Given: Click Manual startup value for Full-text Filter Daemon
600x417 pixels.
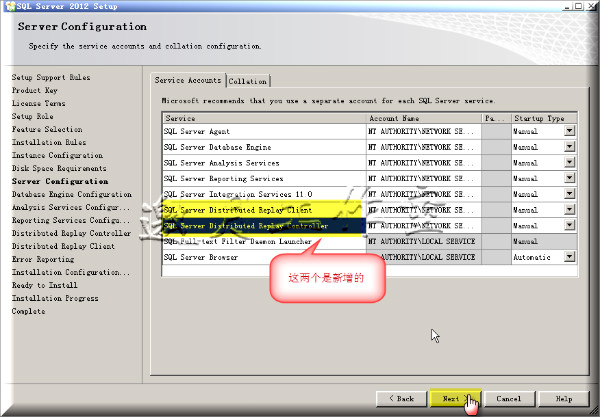Looking at the screenshot, I should [525, 241].
